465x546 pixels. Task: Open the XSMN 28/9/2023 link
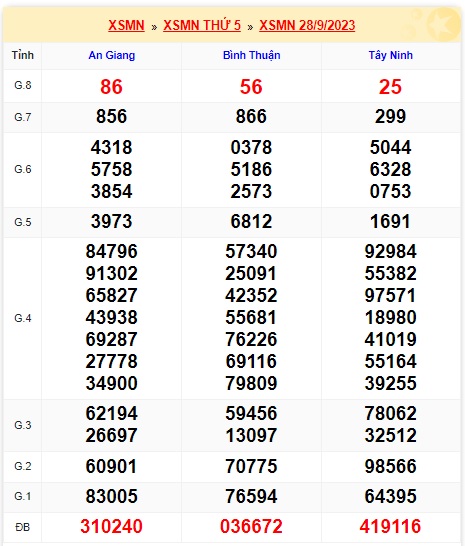point(307,25)
